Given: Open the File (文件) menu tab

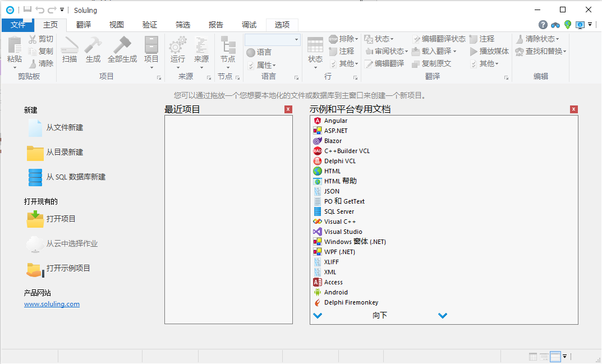Looking at the screenshot, I should [18, 25].
